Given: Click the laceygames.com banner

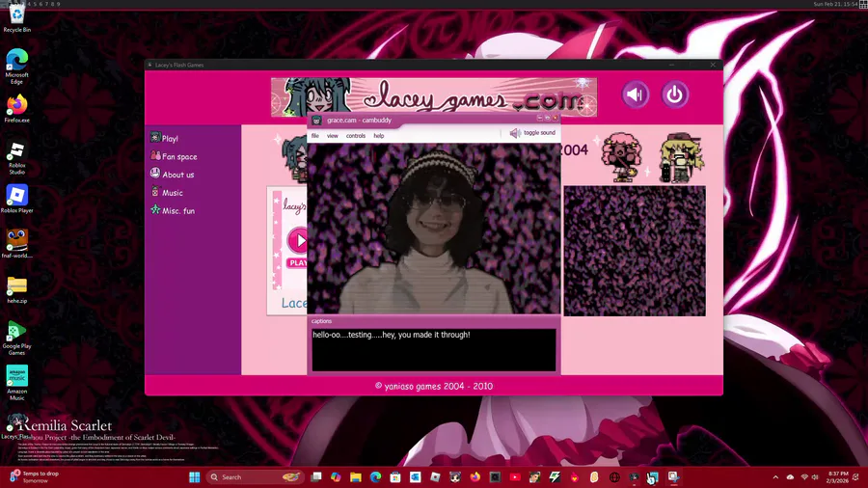Looking at the screenshot, I should pyautogui.click(x=434, y=97).
